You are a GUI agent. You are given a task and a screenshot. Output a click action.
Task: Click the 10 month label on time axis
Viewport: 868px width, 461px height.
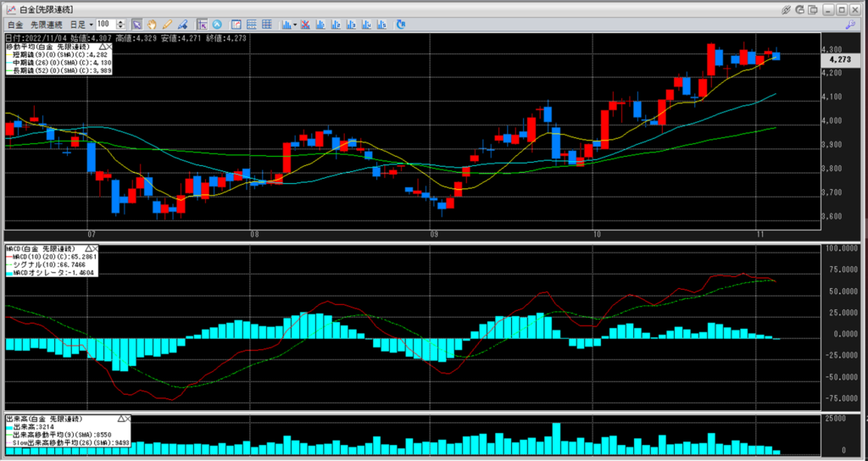596,236
